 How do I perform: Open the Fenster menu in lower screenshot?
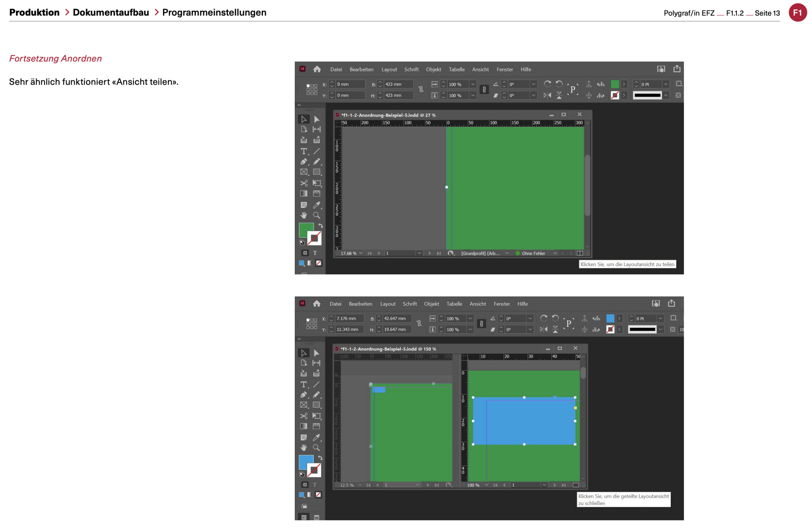[x=501, y=304]
